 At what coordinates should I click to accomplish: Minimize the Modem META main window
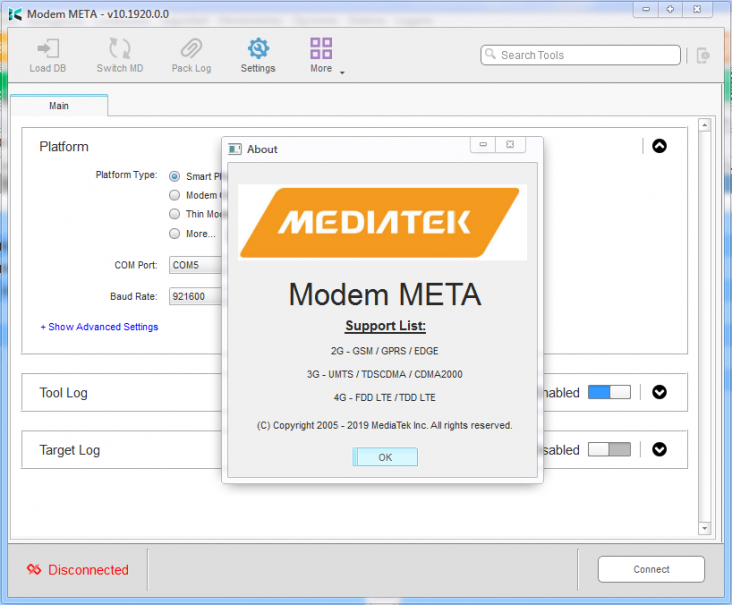pyautogui.click(x=646, y=9)
